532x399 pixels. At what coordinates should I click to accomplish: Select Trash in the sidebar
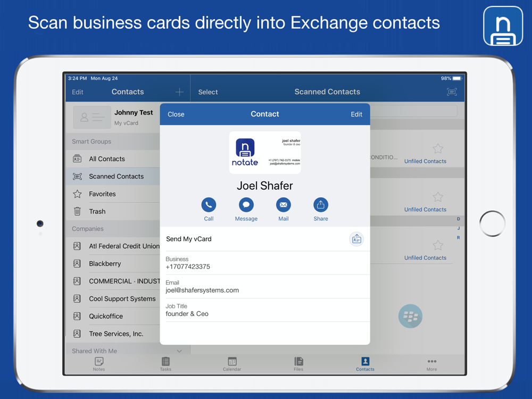113,211
